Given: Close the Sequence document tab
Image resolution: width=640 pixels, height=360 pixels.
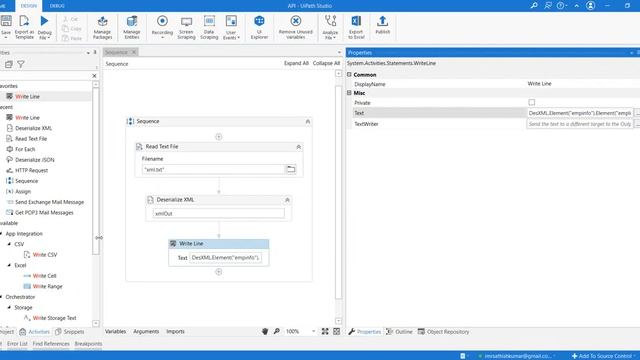Looking at the screenshot, I should point(133,52).
